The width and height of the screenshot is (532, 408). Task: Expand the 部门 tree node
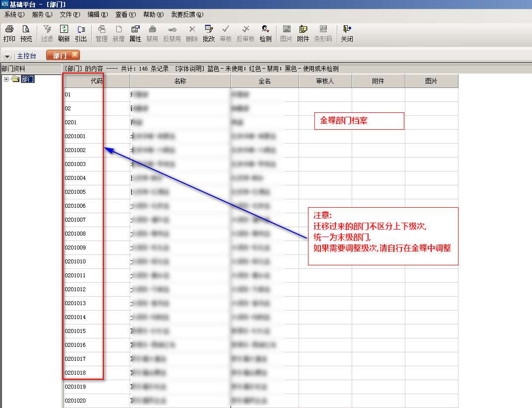point(6,80)
